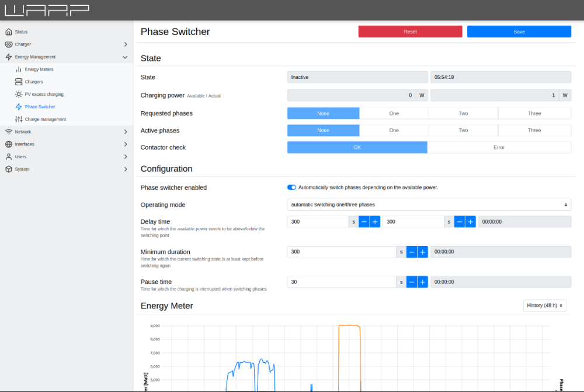Viewport: 584px width, 392px height.
Task: Expand the Interfaces menu
Action: (x=125, y=144)
